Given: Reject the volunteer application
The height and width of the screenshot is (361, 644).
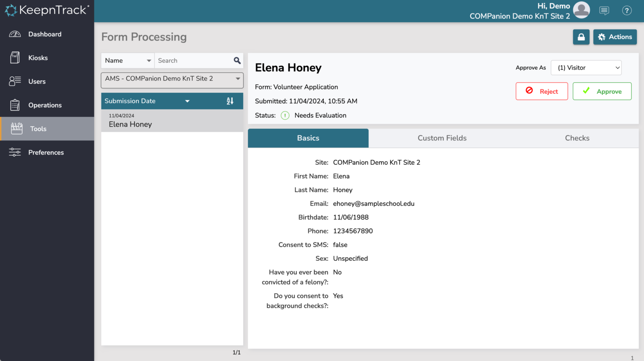Looking at the screenshot, I should 542,91.
